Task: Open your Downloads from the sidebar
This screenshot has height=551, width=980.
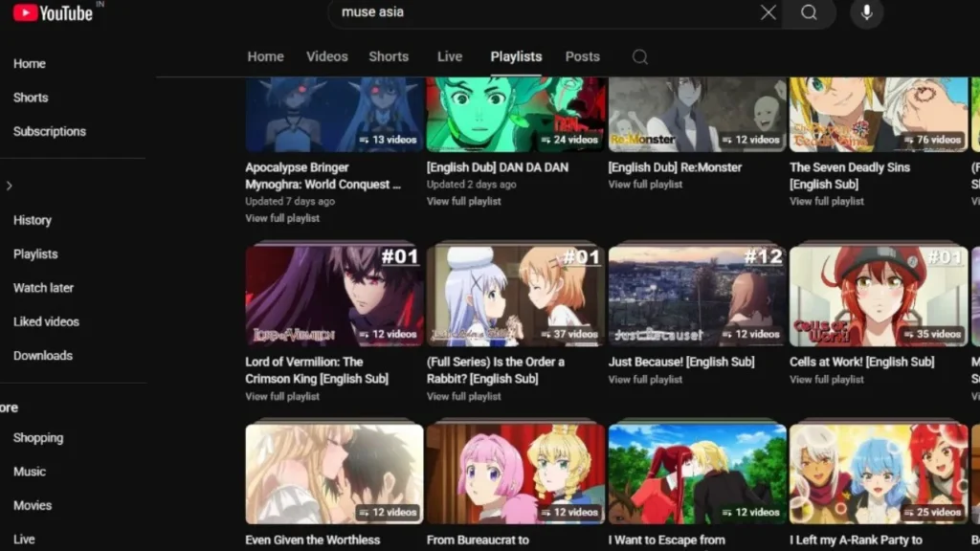Action: click(x=42, y=355)
